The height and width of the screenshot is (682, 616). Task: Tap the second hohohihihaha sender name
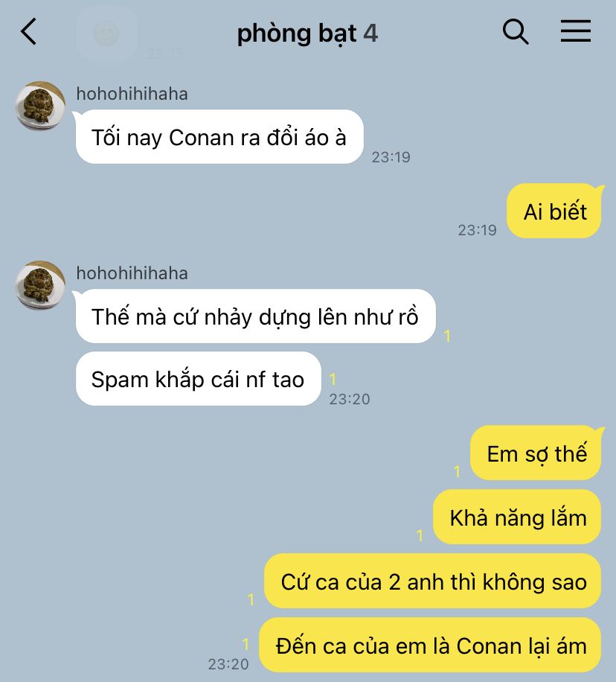132,273
